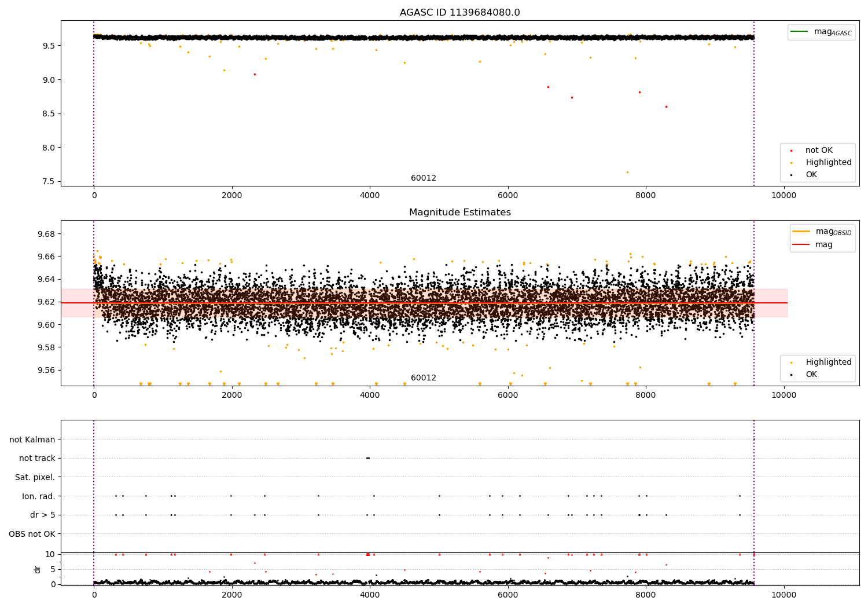
Task: Click the orange mag OBSID legend line
Action: [x=801, y=232]
